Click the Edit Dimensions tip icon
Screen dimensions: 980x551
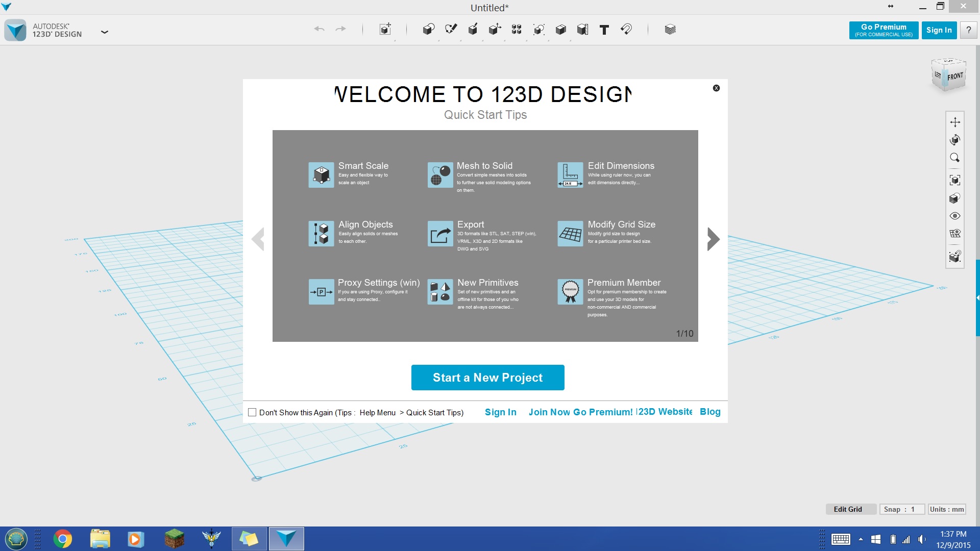(x=570, y=175)
